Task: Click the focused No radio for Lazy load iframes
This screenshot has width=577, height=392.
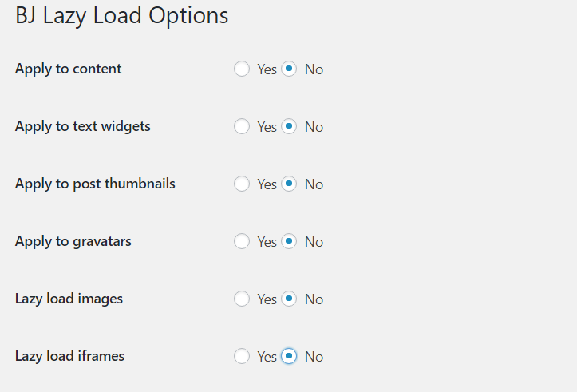Action: point(289,356)
